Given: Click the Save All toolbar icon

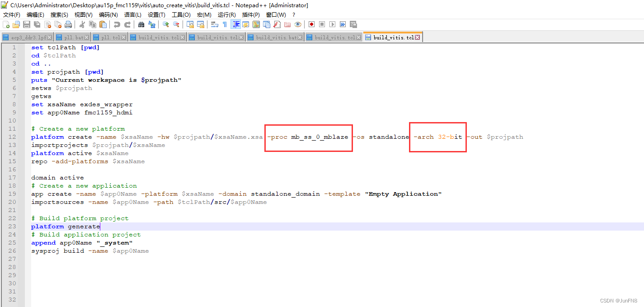Looking at the screenshot, I should pos(37,24).
